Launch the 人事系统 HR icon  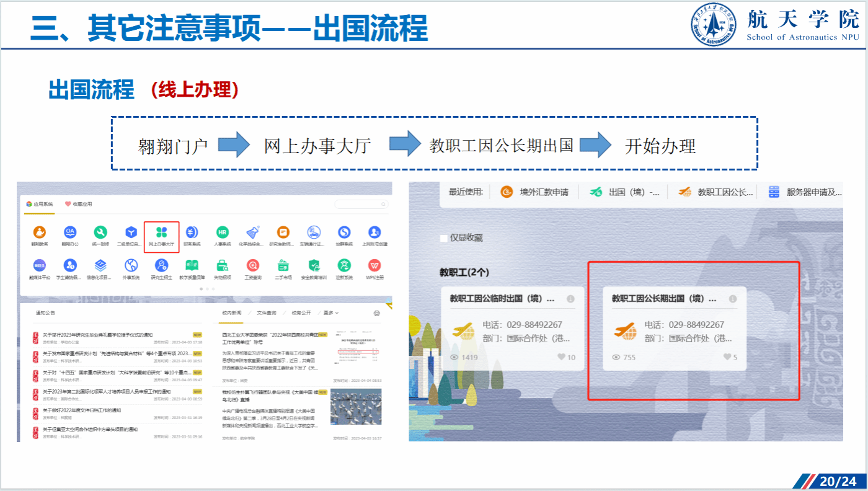click(222, 233)
